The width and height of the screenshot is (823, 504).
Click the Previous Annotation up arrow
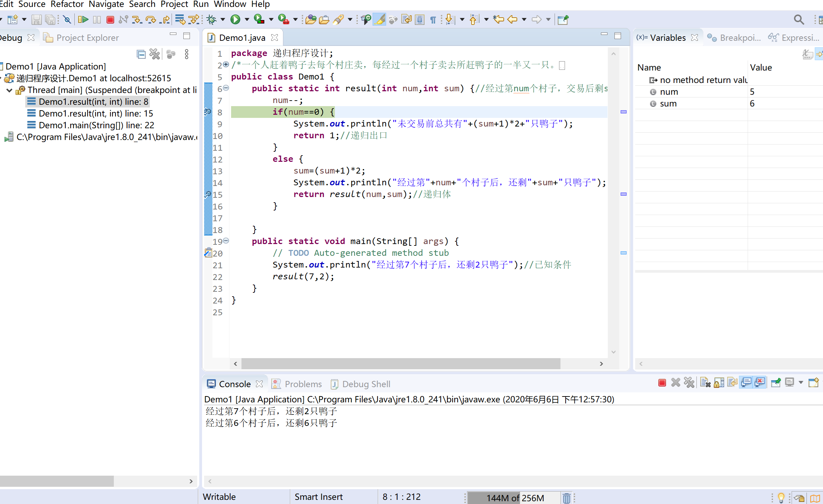point(474,20)
